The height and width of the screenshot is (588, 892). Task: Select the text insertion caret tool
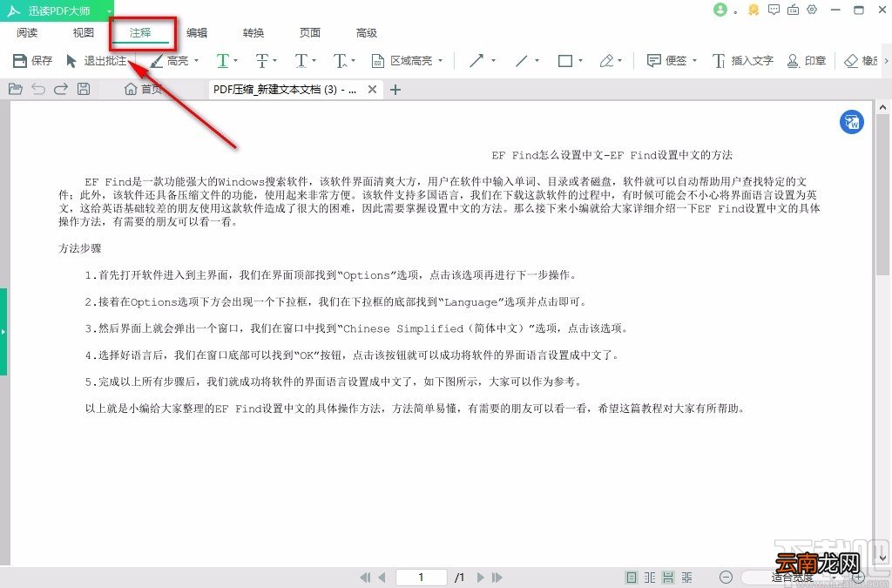[x=340, y=60]
